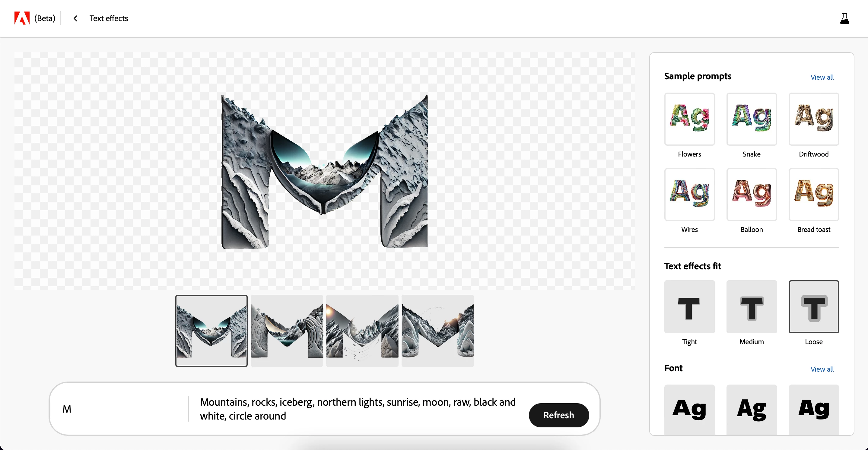This screenshot has height=450, width=868.
Task: Select the fourth generated M thumbnail
Action: click(438, 331)
